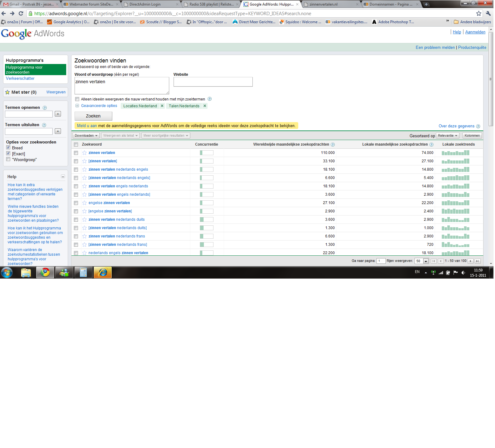
Task: Star the keyword '[zinnen vertalen]'
Action: coord(84,161)
